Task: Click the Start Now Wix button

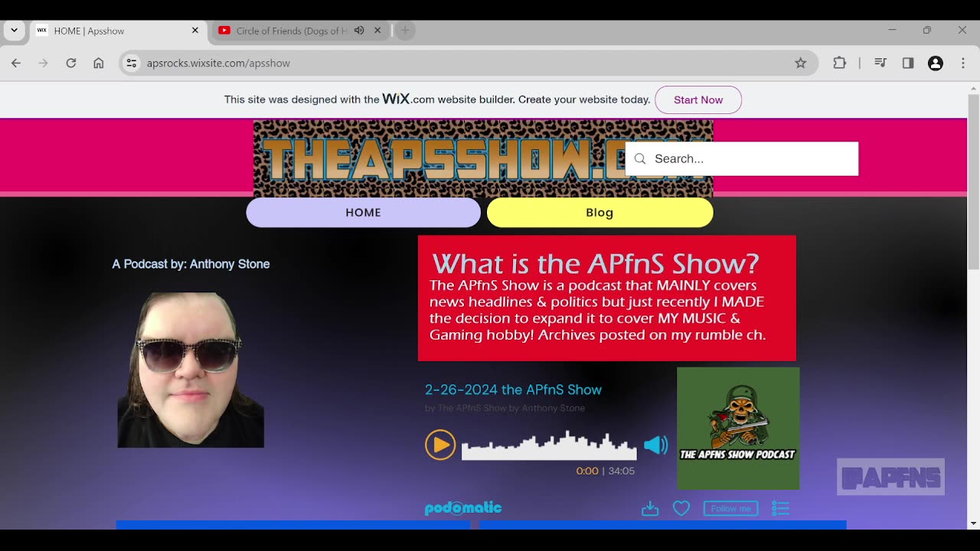Action: coord(698,99)
